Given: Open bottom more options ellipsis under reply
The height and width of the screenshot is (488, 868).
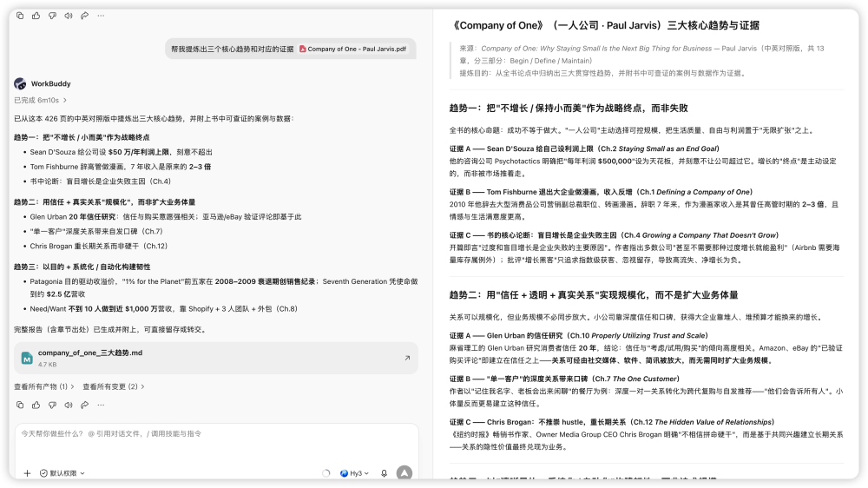Looking at the screenshot, I should pyautogui.click(x=101, y=405).
